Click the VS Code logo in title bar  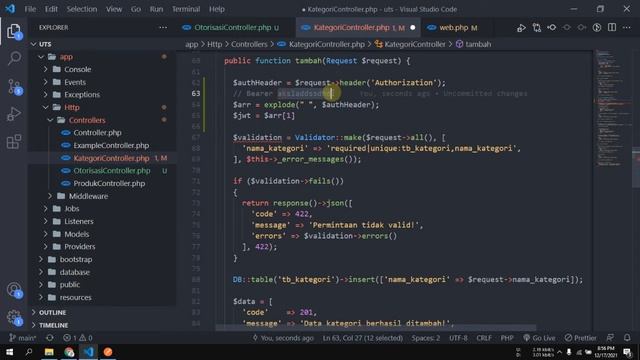10,9
